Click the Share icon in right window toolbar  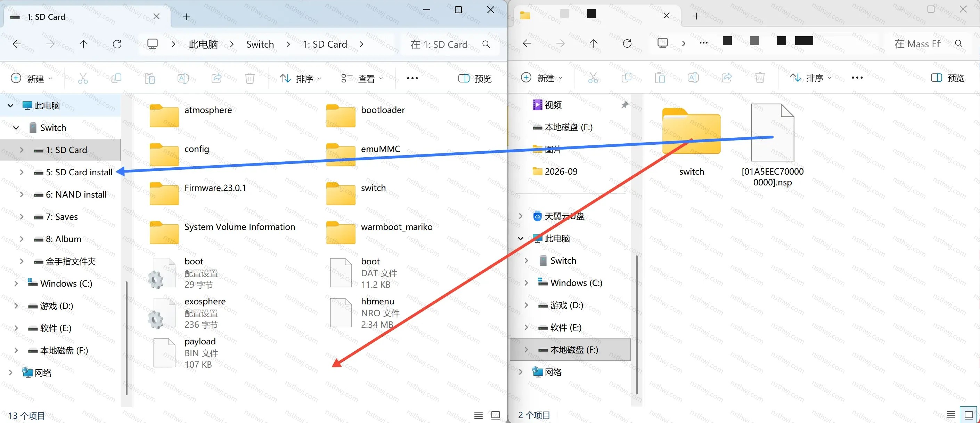coord(727,78)
